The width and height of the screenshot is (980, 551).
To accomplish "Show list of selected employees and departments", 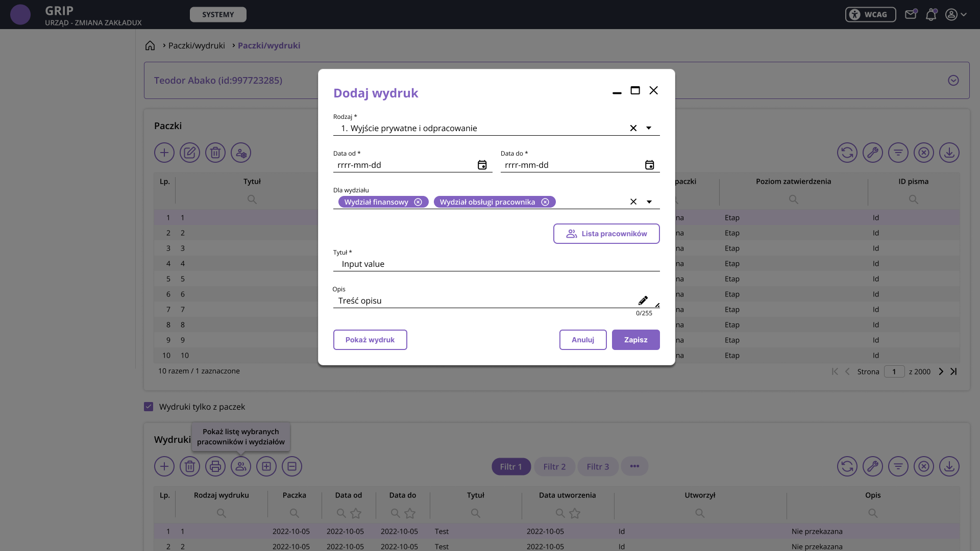I will click(x=241, y=466).
